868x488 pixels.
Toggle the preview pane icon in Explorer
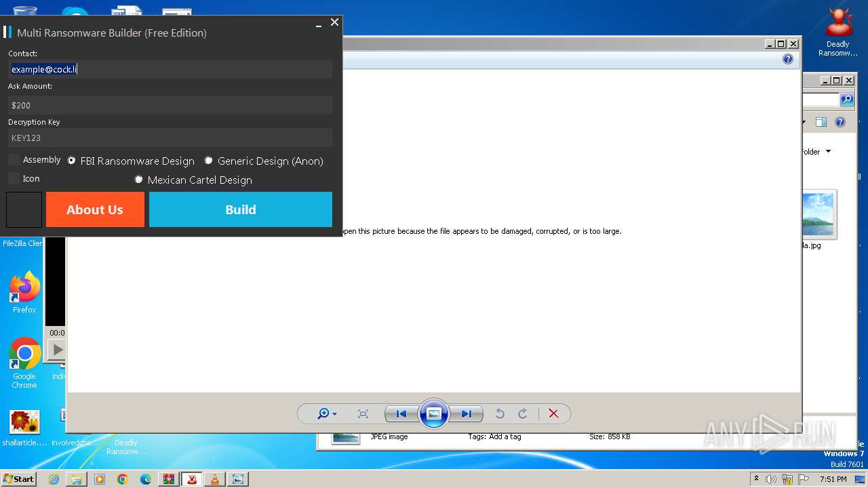click(821, 122)
